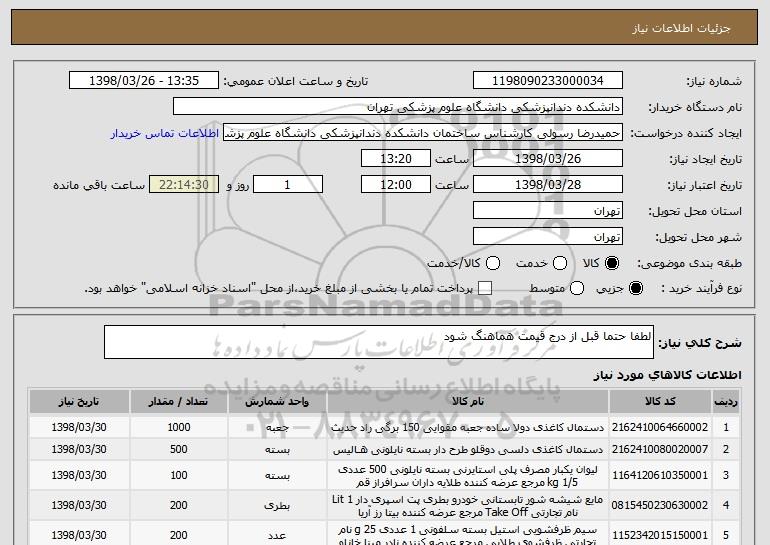Viewport: 770px width, 545px height.
Task: Click the شماره نیاز field 1198090233000034
Action: (x=548, y=81)
